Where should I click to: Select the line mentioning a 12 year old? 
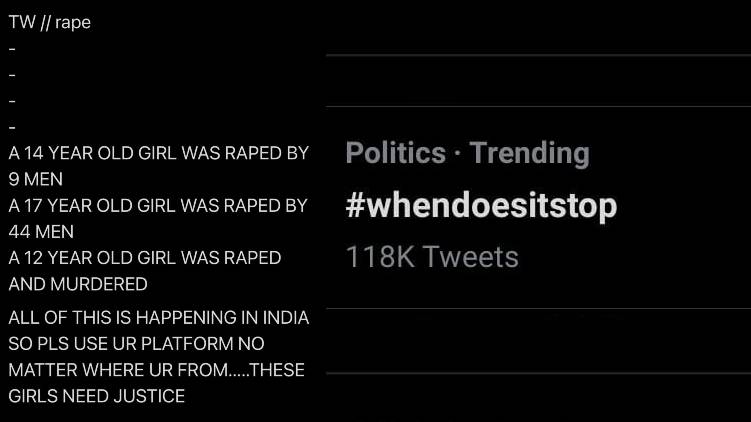[x=145, y=258]
